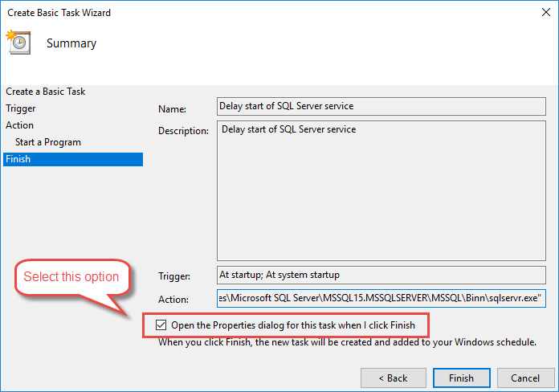The height and width of the screenshot is (392, 559).
Task: Click the 'Create Basic Task Wizard' title bar
Action: point(59,13)
